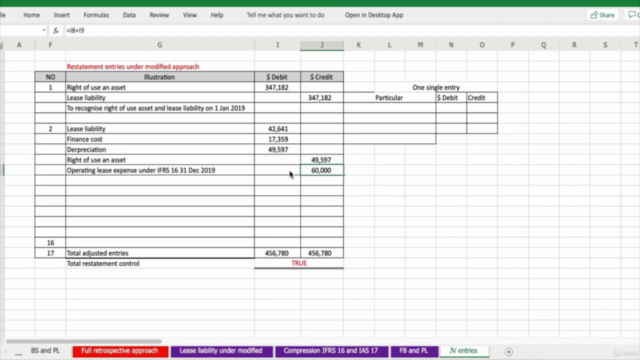Select entry number 2 cell
The height and width of the screenshot is (360, 640).
coord(50,129)
